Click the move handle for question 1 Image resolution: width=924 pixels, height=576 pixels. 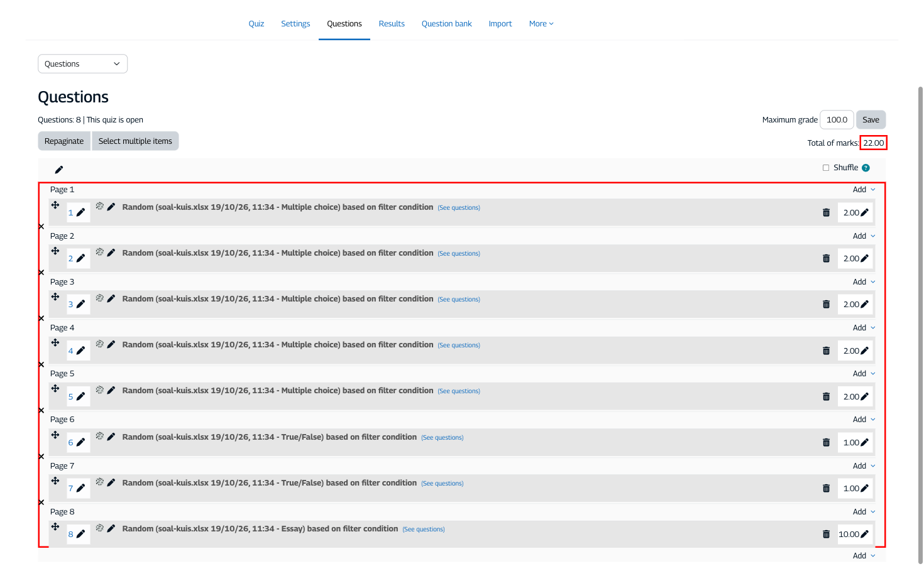coord(55,205)
